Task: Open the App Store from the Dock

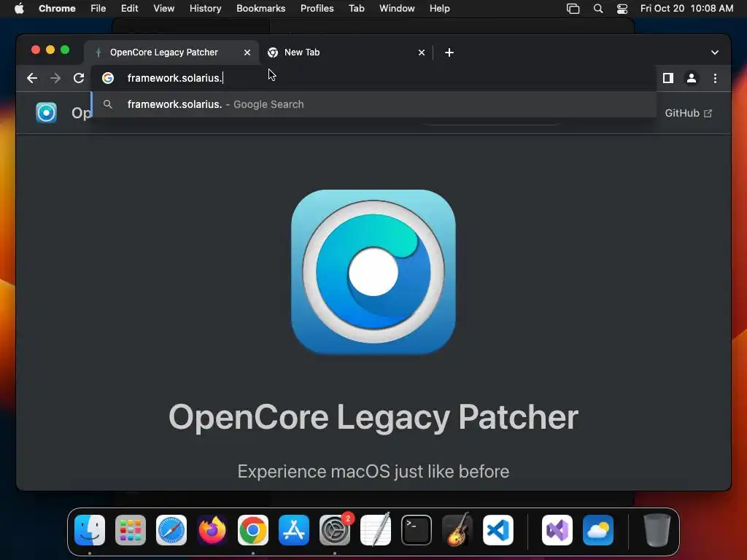Action: (294, 530)
